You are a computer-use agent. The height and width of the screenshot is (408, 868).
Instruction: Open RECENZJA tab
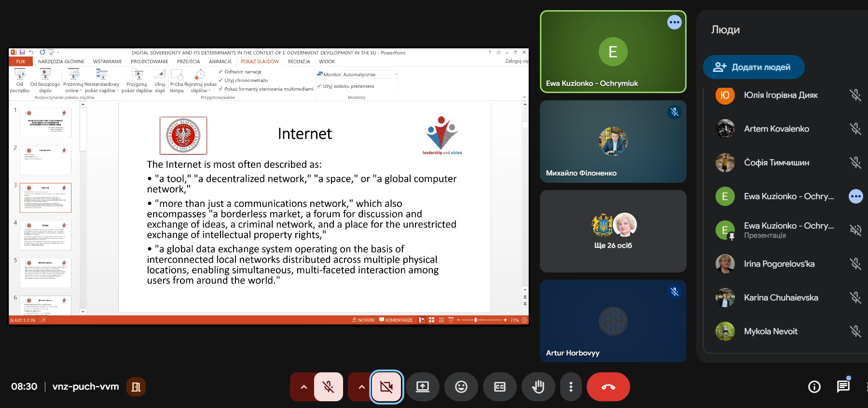coord(299,61)
